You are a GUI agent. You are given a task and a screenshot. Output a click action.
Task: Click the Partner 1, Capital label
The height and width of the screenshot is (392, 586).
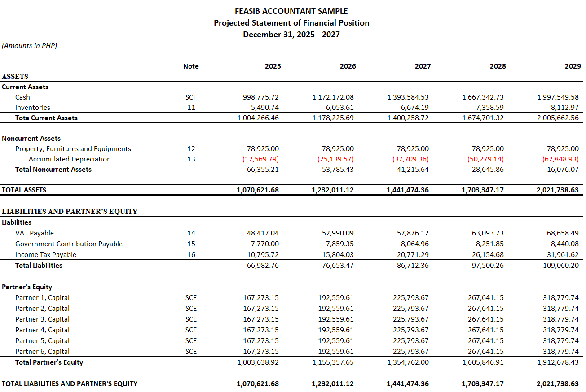click(42, 297)
